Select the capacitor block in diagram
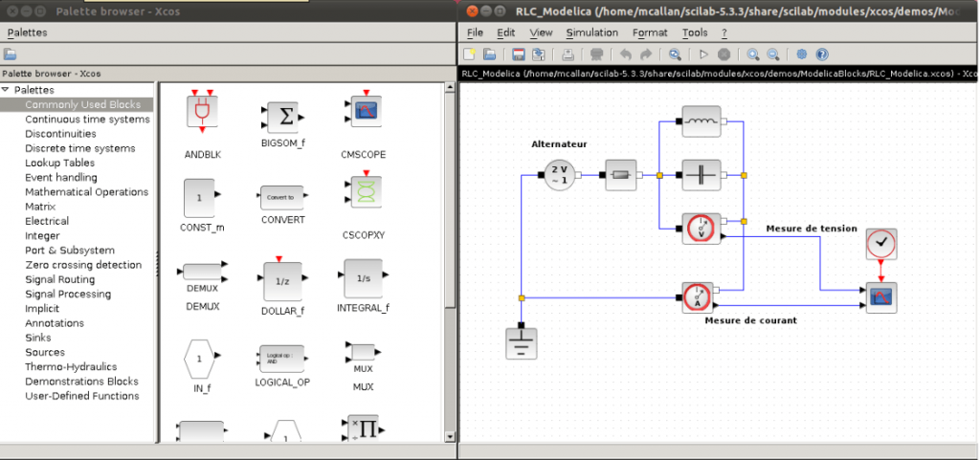This screenshot has width=980, height=460. point(702,175)
